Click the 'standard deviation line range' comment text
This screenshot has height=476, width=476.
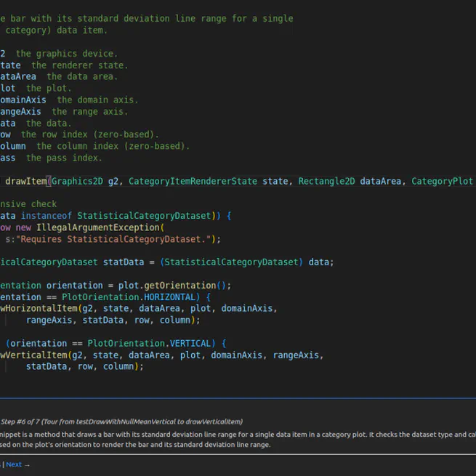click(x=152, y=18)
